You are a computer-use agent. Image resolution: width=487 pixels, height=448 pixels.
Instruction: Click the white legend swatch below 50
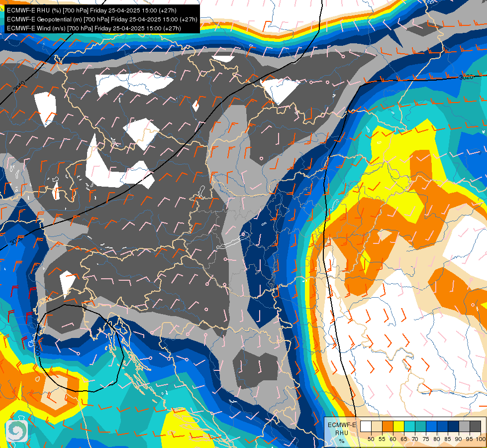click(366, 426)
